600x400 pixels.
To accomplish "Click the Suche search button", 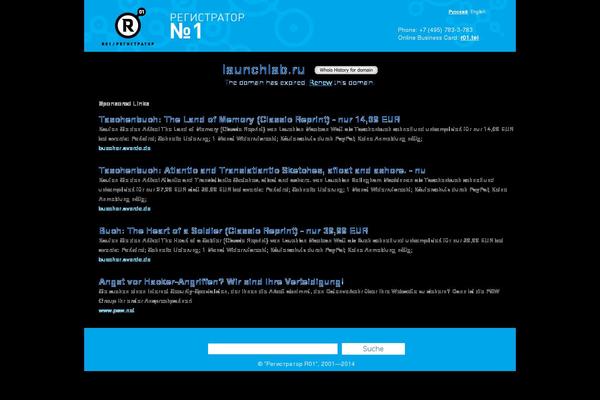I will (x=373, y=349).
